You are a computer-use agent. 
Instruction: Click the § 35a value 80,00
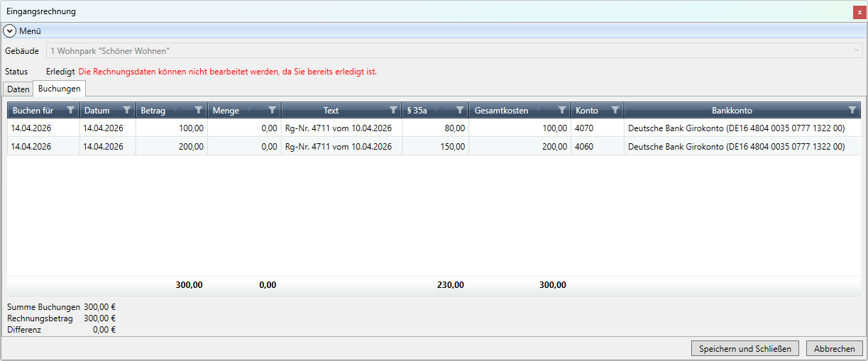coord(435,128)
